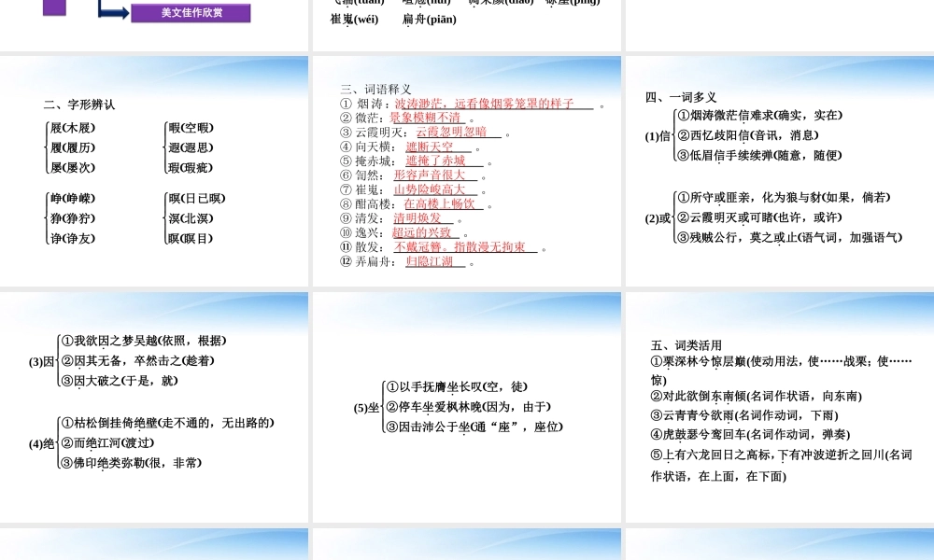Click the red answer 遮掩了赤城
934x560 pixels.
[x=435, y=161]
